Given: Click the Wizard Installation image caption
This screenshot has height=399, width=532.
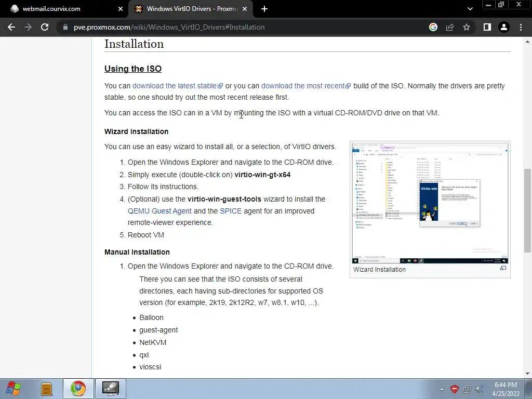Looking at the screenshot, I should (x=379, y=270).
